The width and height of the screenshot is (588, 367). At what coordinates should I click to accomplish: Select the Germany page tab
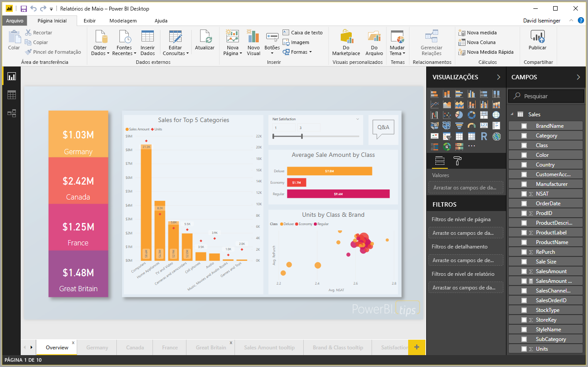(97, 347)
